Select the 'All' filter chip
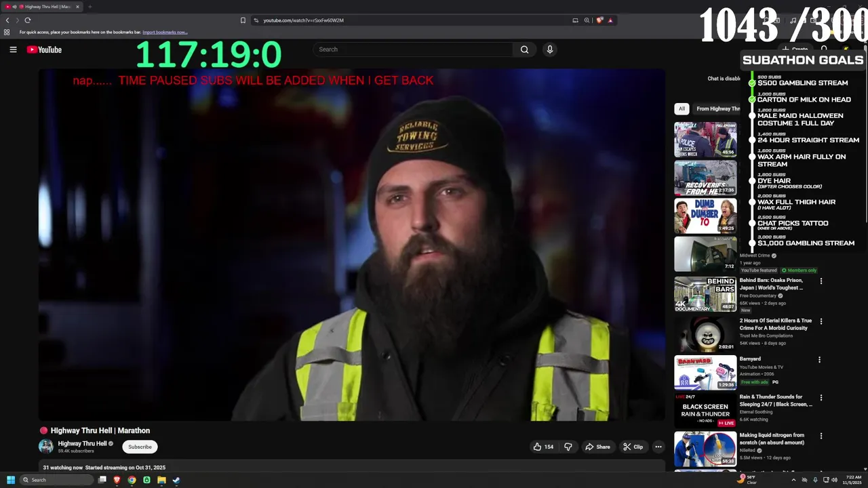Viewport: 868px width, 488px height. [x=682, y=108]
